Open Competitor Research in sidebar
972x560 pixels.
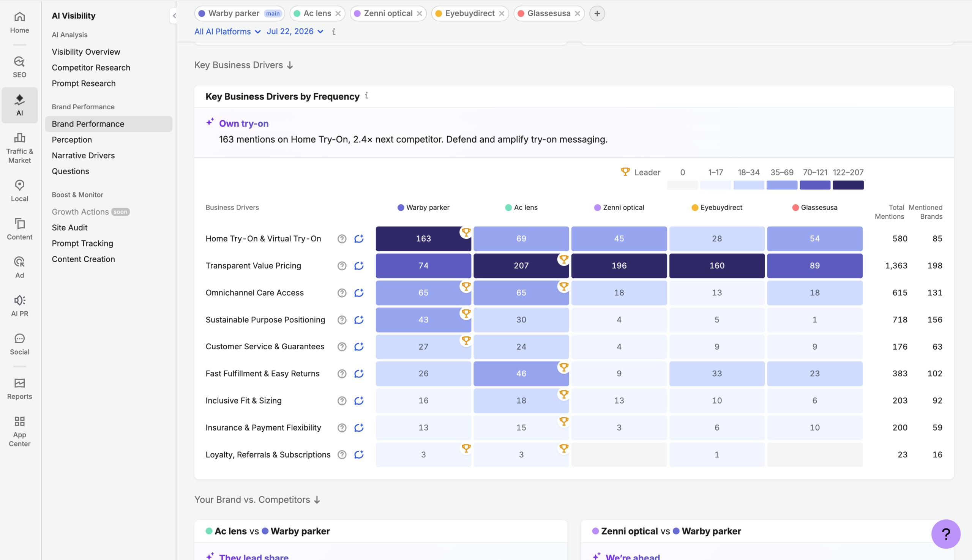click(91, 68)
